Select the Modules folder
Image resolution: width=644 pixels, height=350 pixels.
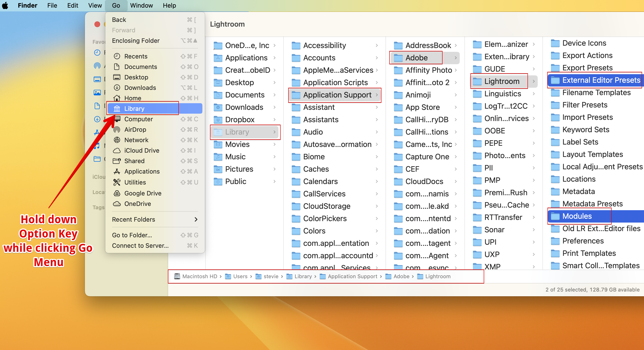596,216
